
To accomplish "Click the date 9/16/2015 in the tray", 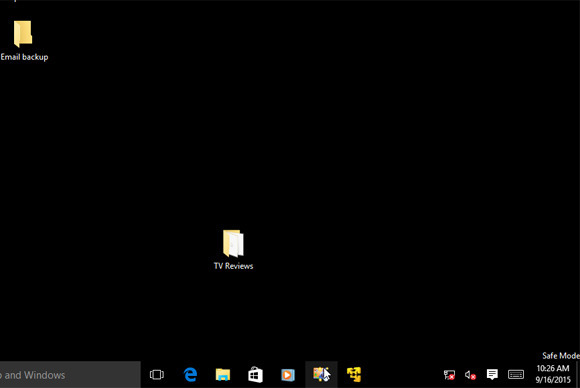I will [553, 380].
